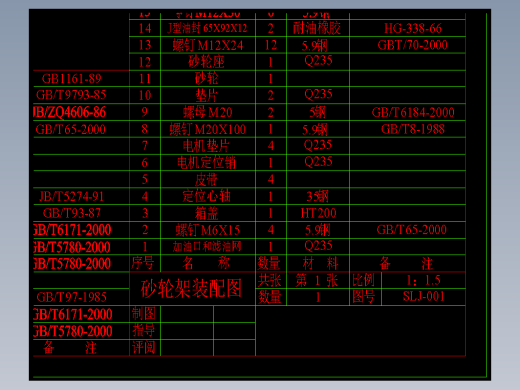
Task: Click serial number 14 in 序号 column
Action: coord(145,28)
